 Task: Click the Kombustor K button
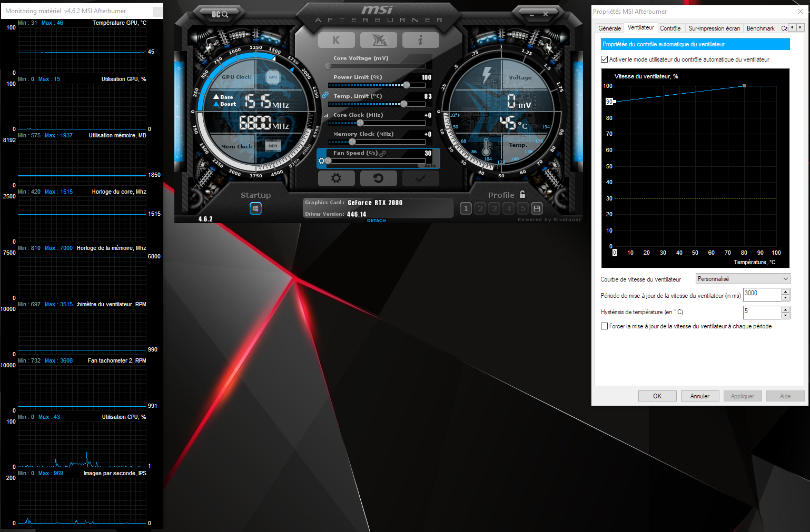point(336,40)
